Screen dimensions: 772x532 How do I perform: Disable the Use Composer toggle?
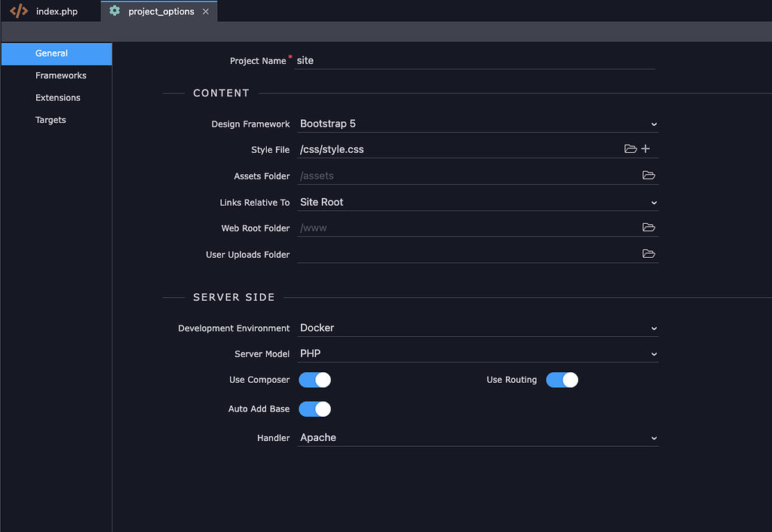pyautogui.click(x=314, y=380)
